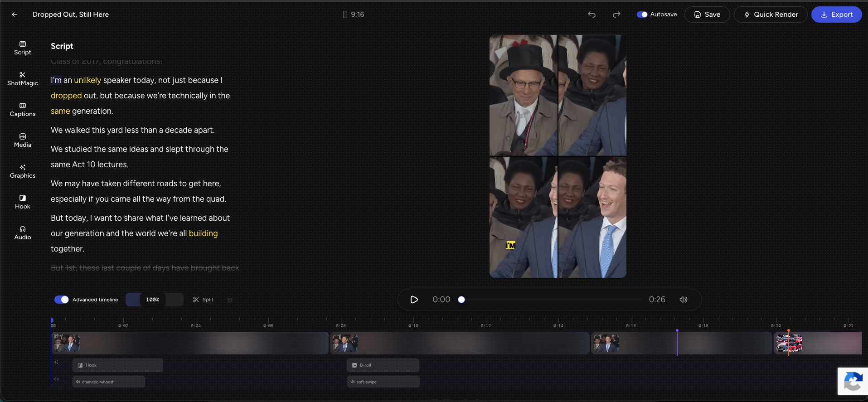The image size is (868, 402).
Task: Click the undo arrow icon
Action: (x=592, y=15)
